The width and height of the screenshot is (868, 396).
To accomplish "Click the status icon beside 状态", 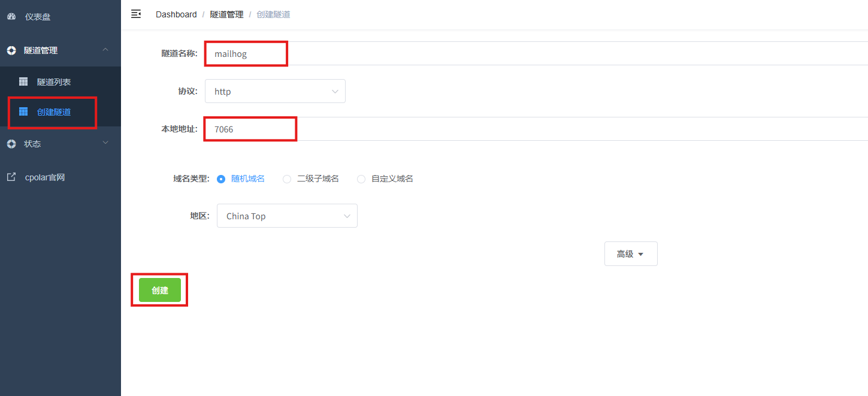I will pyautogui.click(x=11, y=144).
